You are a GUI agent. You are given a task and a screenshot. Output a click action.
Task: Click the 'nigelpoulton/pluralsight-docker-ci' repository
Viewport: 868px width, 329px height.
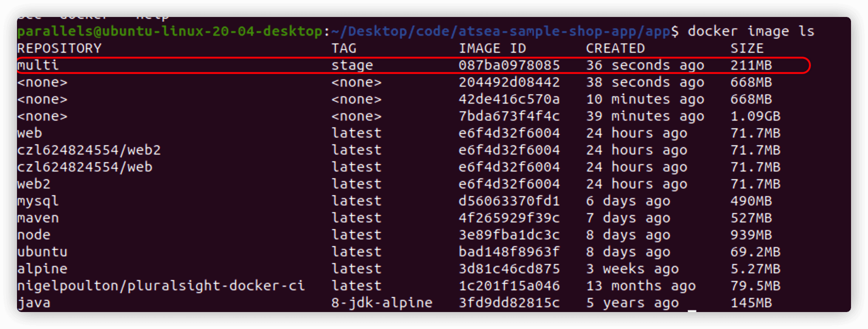[161, 286]
